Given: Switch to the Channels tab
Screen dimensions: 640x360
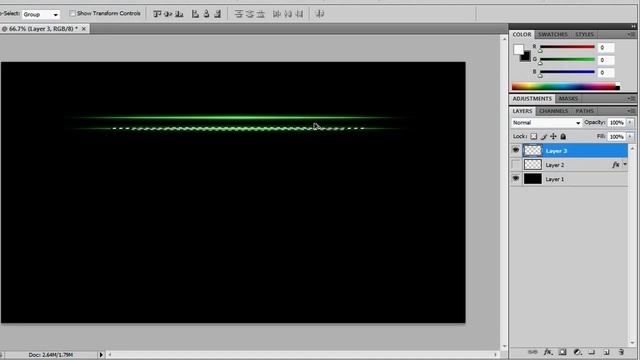Looking at the screenshot, I should [x=553, y=111].
